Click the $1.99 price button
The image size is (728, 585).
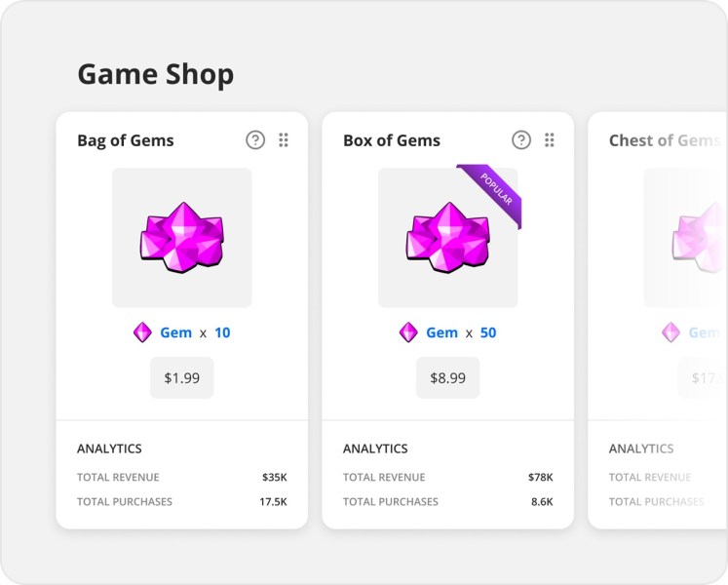coord(182,377)
